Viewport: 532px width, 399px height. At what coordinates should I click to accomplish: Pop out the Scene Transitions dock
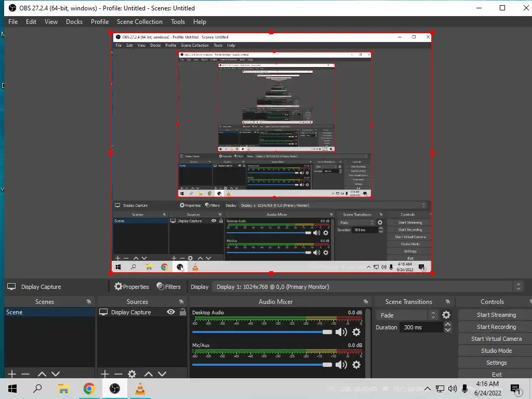tap(448, 302)
